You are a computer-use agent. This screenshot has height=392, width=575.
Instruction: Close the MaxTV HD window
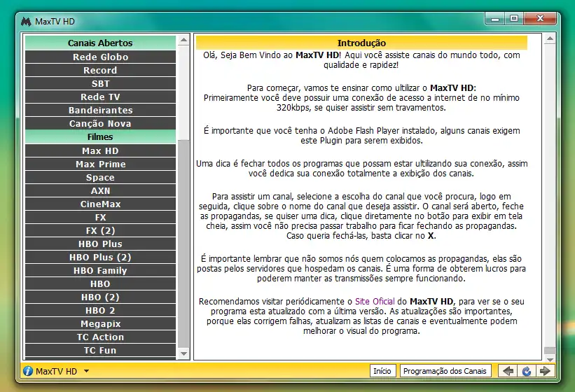click(x=540, y=19)
